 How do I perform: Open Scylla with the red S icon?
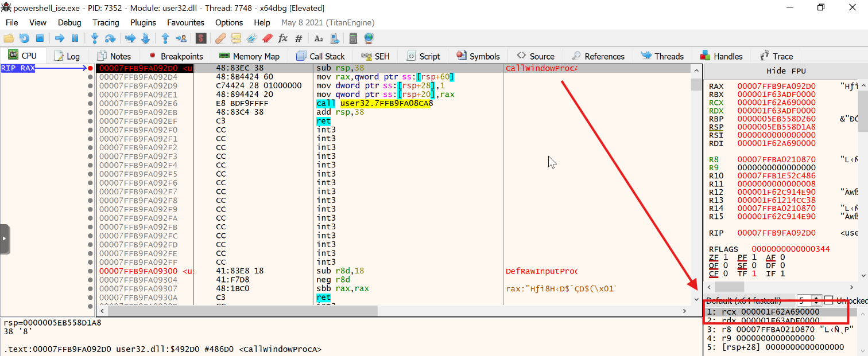[201, 38]
